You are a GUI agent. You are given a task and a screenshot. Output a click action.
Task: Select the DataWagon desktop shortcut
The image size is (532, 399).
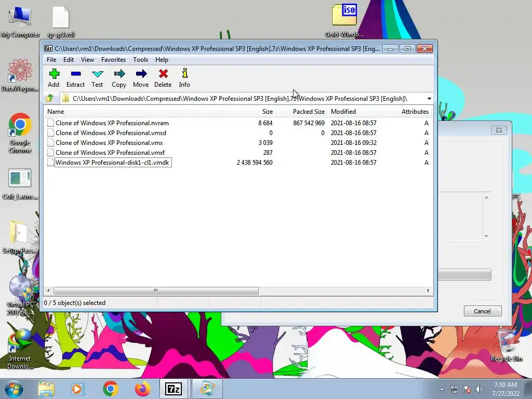point(20,75)
